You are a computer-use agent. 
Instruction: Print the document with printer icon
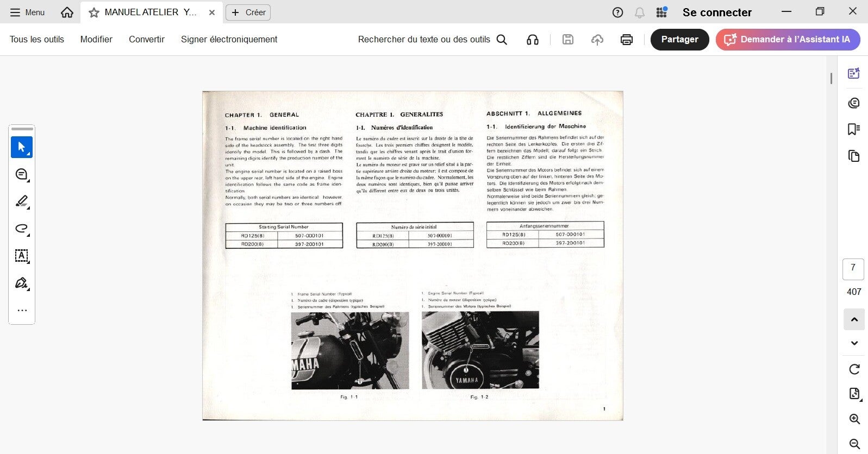[627, 40]
